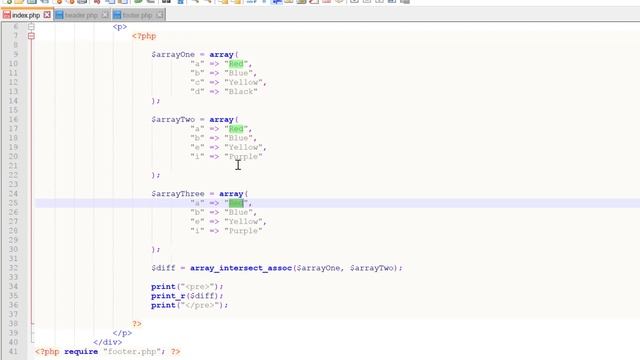
Task: Click the "c" => "Yellow" entry on line 12
Action: pos(228,82)
